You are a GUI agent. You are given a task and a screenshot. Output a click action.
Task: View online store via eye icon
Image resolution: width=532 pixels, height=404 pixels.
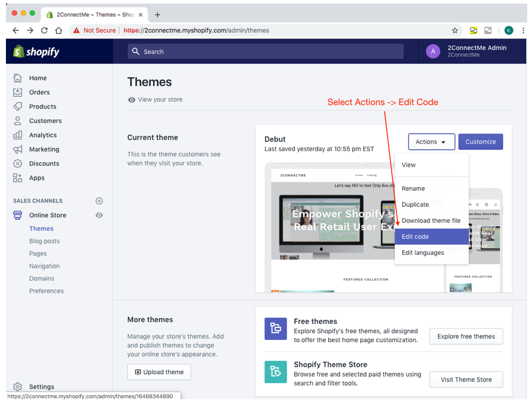tap(99, 215)
